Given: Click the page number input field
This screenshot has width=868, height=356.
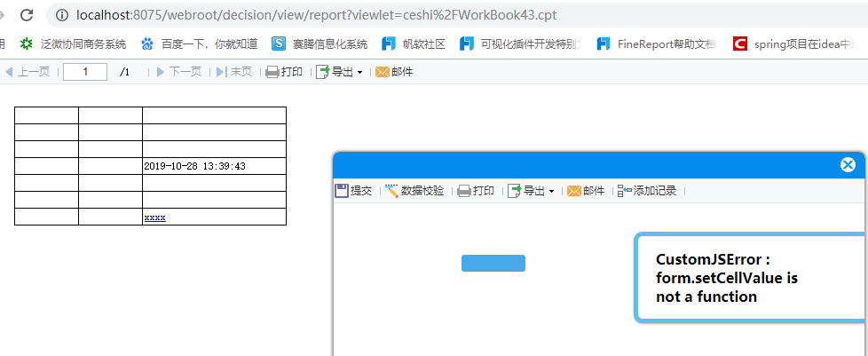Looking at the screenshot, I should (85, 72).
